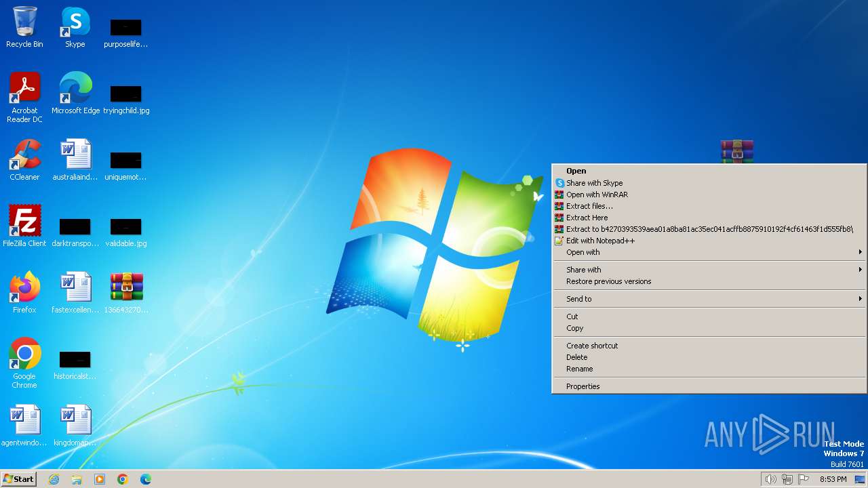Click the volume speaker tray icon
The height and width of the screenshot is (488, 868).
coord(770,479)
